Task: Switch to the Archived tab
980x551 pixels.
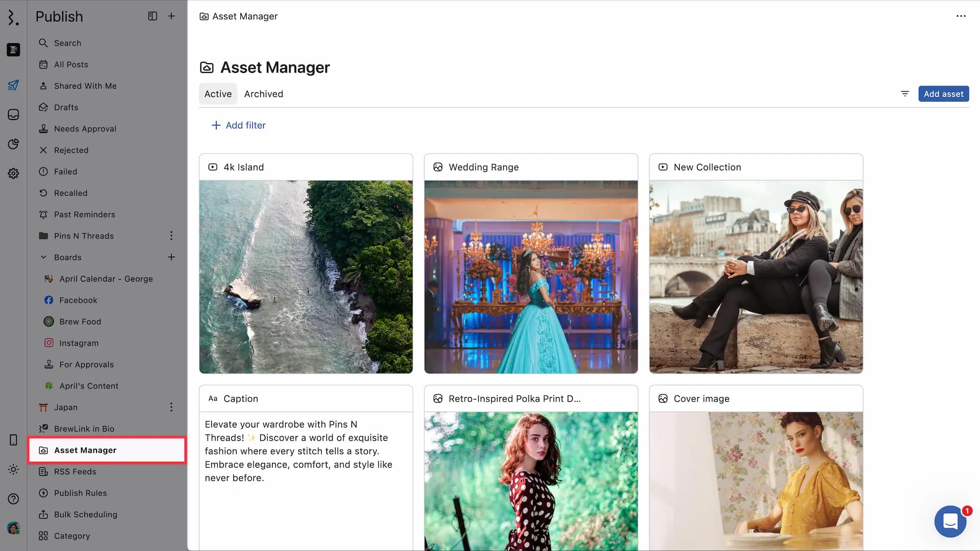Action: coord(264,94)
